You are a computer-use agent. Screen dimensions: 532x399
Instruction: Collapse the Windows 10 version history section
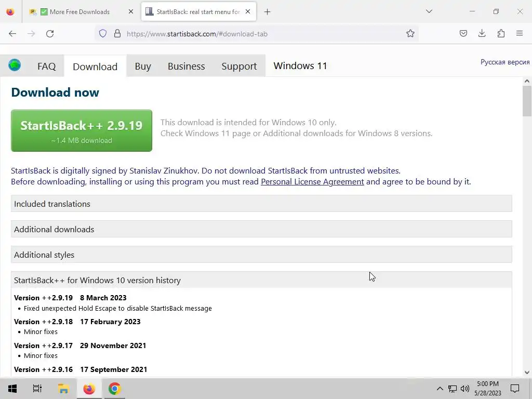[261, 280]
